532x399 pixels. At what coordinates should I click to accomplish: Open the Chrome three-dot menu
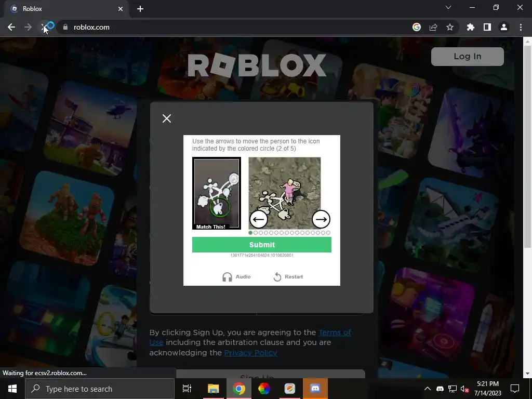tap(521, 27)
